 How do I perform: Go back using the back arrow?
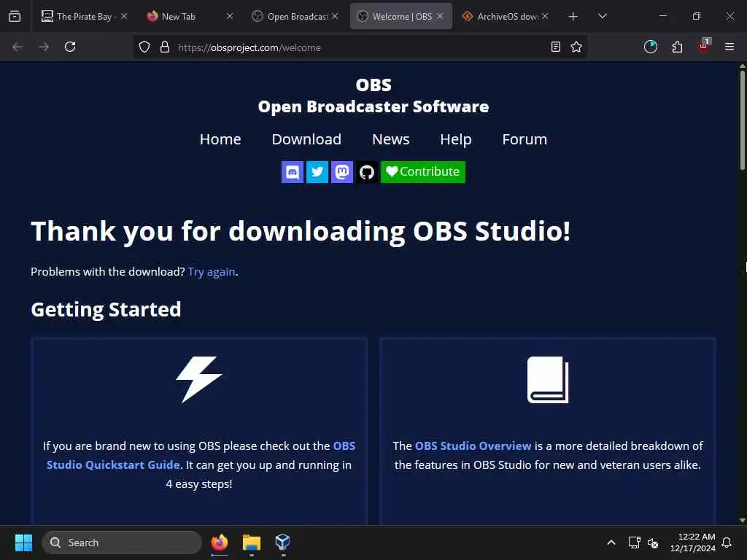(x=18, y=47)
